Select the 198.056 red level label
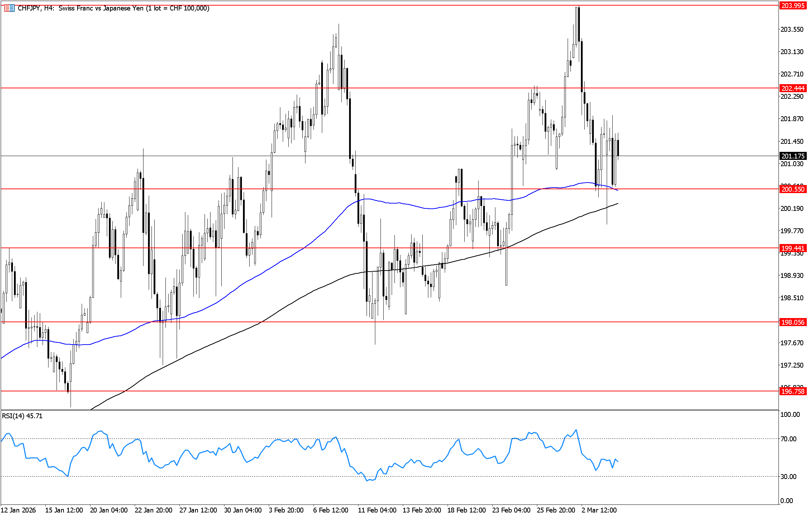The height and width of the screenshot is (516, 812). pyautogui.click(x=793, y=322)
